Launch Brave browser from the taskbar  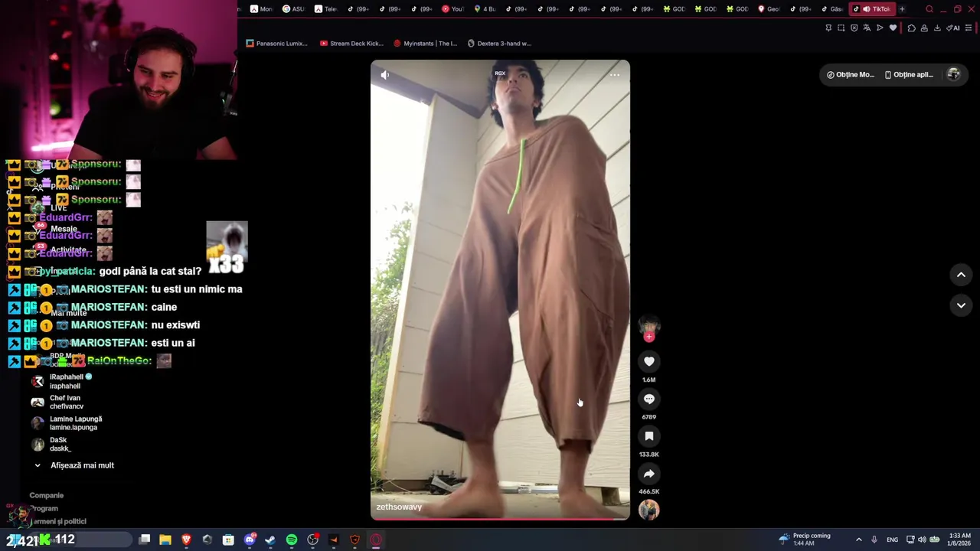click(186, 540)
